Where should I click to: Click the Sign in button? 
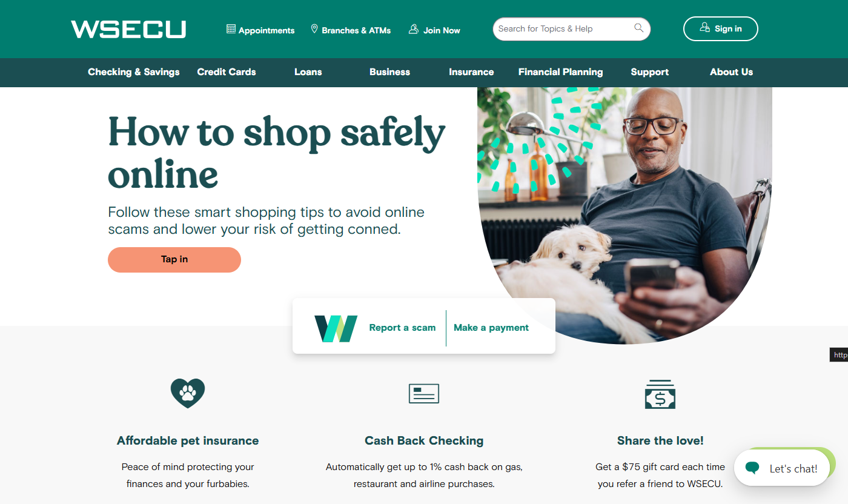[x=720, y=28]
